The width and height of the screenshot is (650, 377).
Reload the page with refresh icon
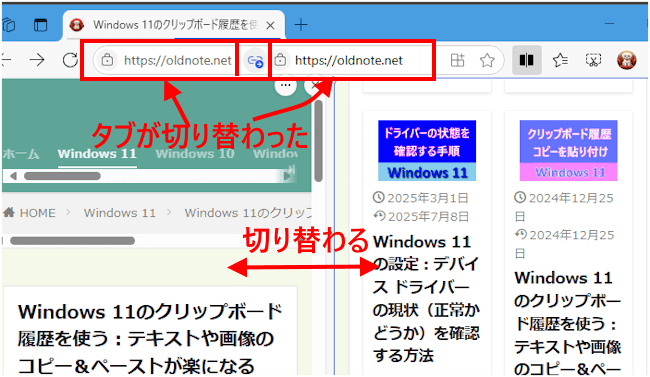[x=70, y=60]
